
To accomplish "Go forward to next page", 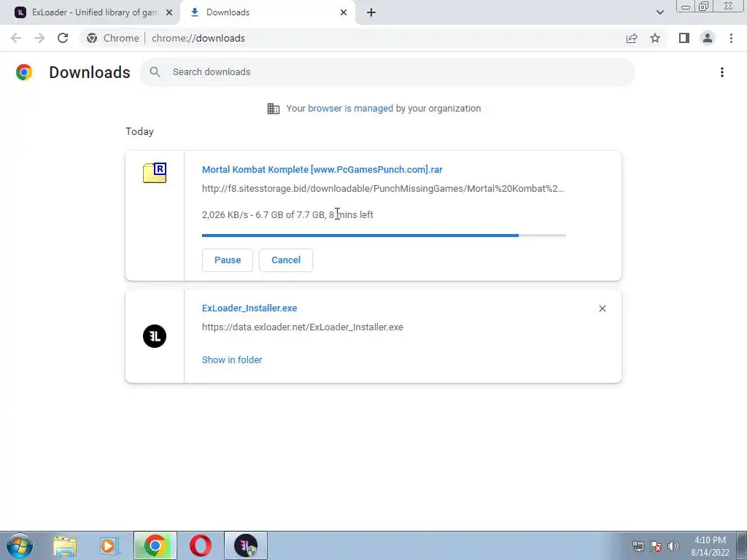I will [39, 38].
